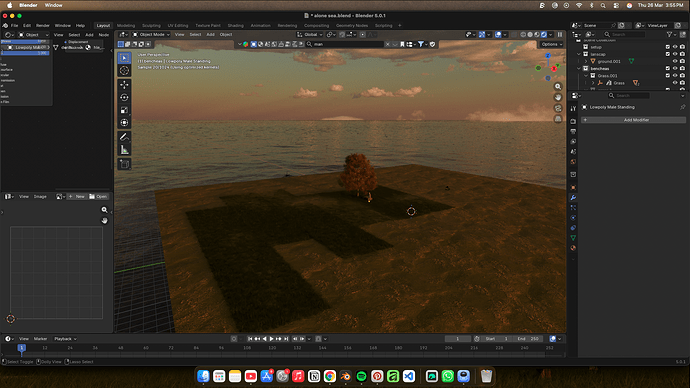Switch perspective/orthographic grid icon in viewport

[558, 119]
